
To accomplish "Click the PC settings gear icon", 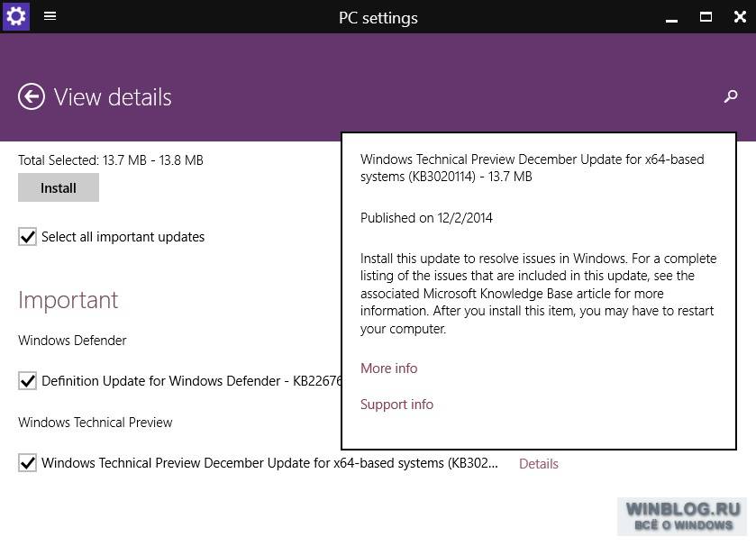I will (16, 16).
